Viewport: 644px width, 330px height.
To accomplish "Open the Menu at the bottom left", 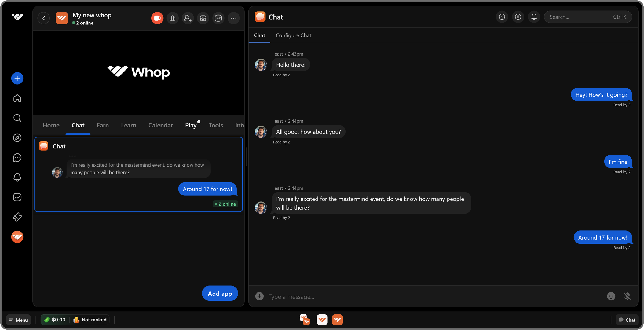I will (x=19, y=320).
